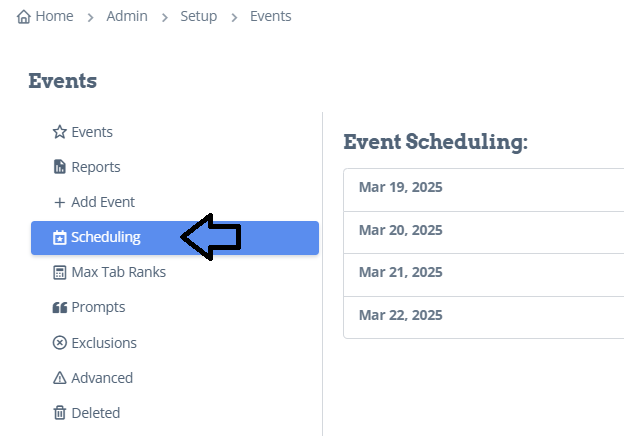Open the Admin breadcrumb link
Screen dimensions: 624x446
click(127, 16)
